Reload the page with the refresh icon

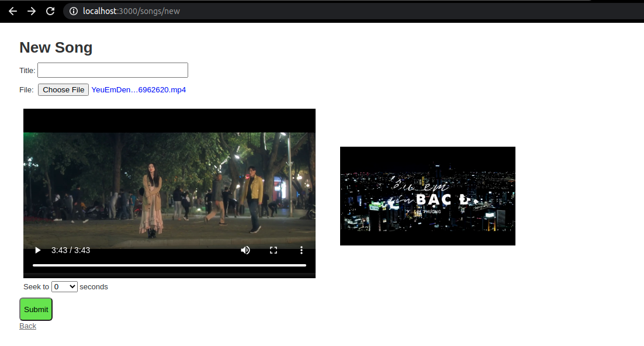tap(50, 11)
